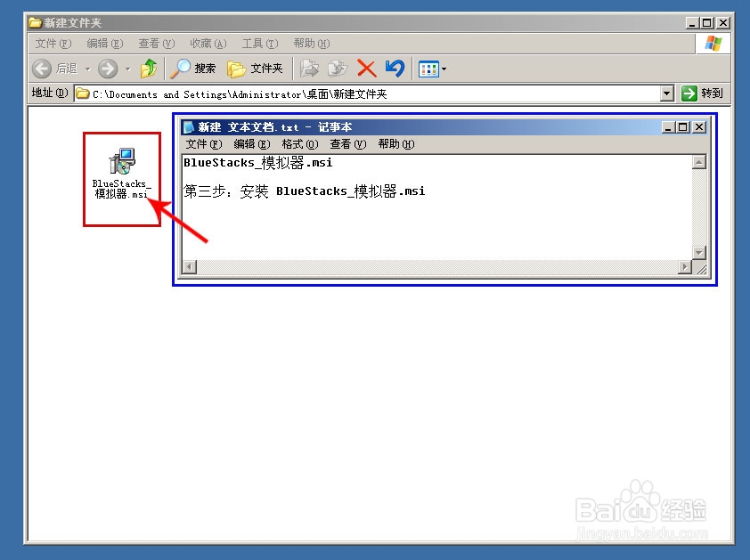Click the folder icon in address bar
The image size is (750, 560).
coord(83,93)
